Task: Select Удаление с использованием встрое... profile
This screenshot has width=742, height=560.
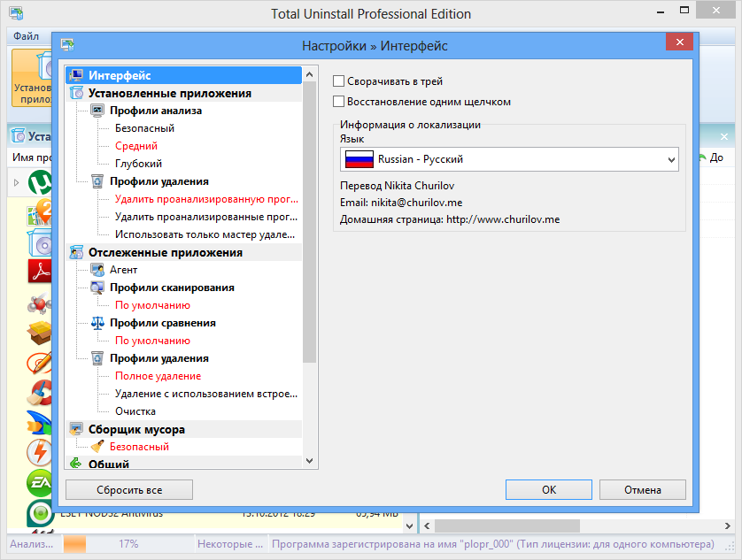Action: point(206,394)
